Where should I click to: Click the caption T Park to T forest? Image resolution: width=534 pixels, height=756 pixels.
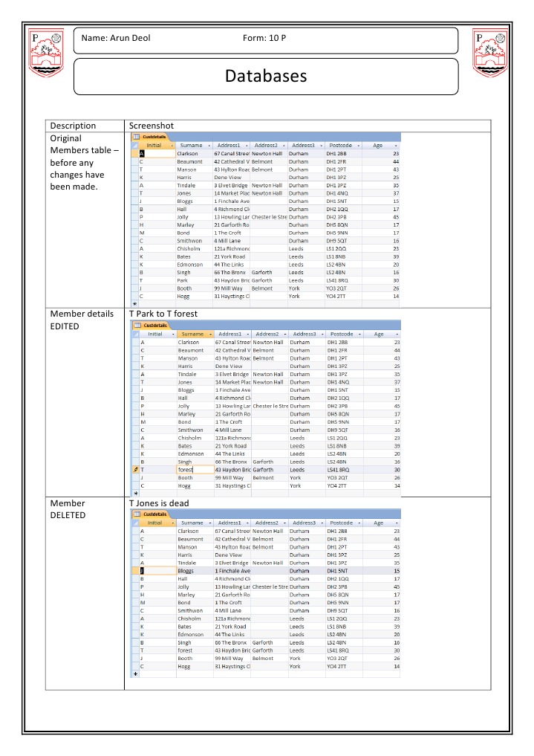point(163,314)
